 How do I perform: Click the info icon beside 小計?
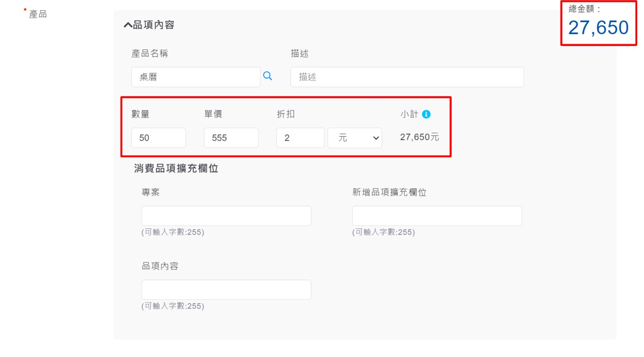pos(426,114)
